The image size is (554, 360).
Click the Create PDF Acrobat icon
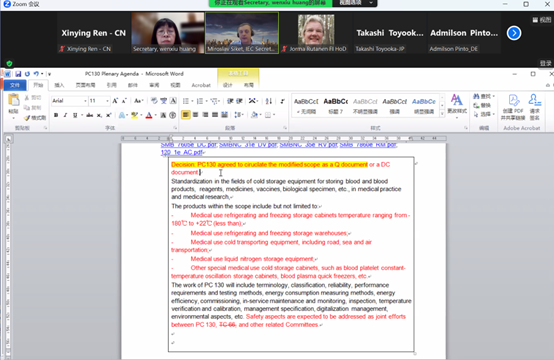513,107
